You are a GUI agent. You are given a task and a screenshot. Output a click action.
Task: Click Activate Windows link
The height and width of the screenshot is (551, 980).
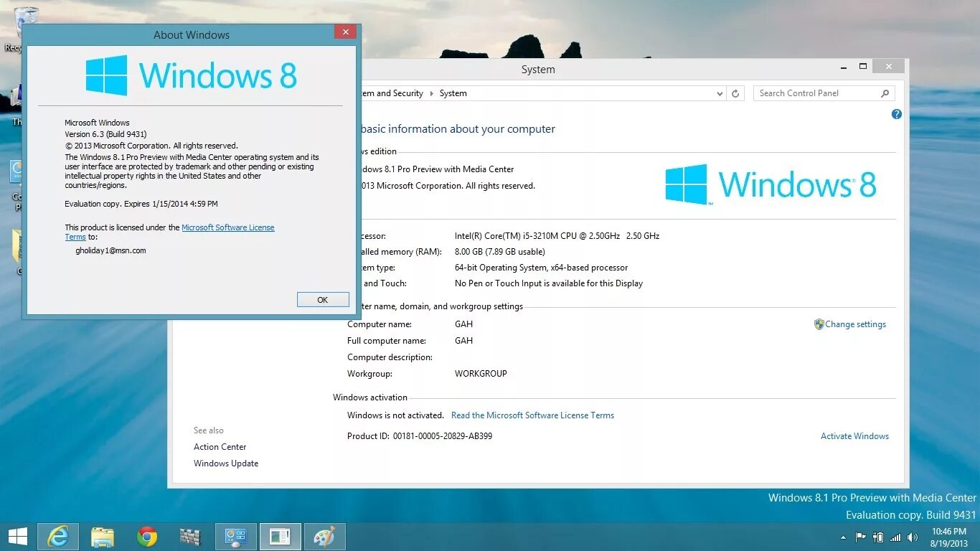tap(854, 436)
